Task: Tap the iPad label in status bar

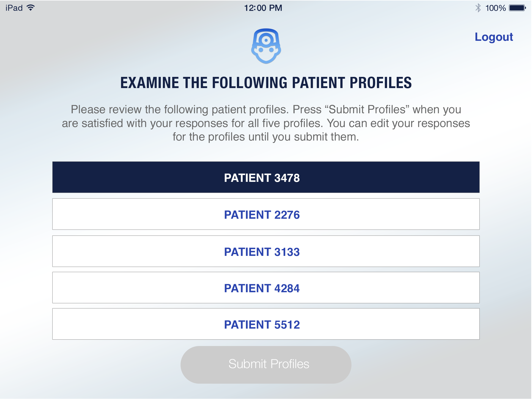Action: click(x=14, y=8)
